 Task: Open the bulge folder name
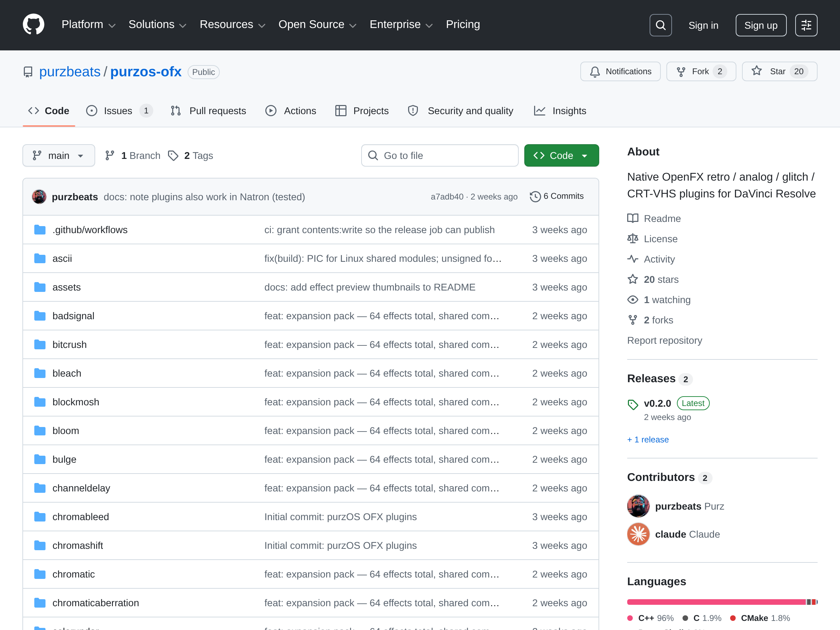64,459
